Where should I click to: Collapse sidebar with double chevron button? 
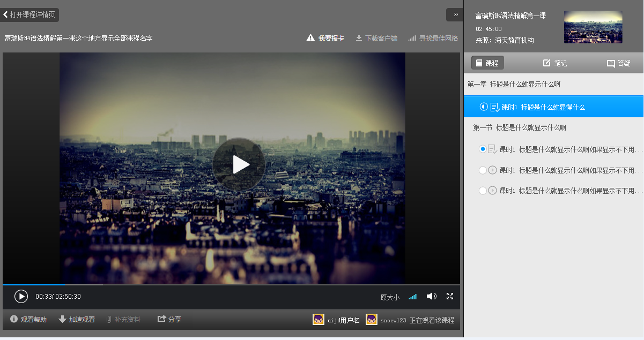(455, 14)
